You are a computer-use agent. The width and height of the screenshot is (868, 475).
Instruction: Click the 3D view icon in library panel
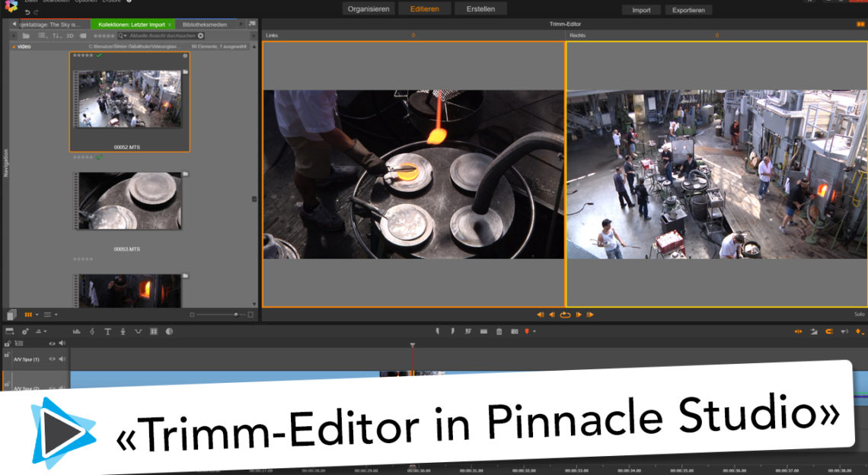[x=70, y=37]
